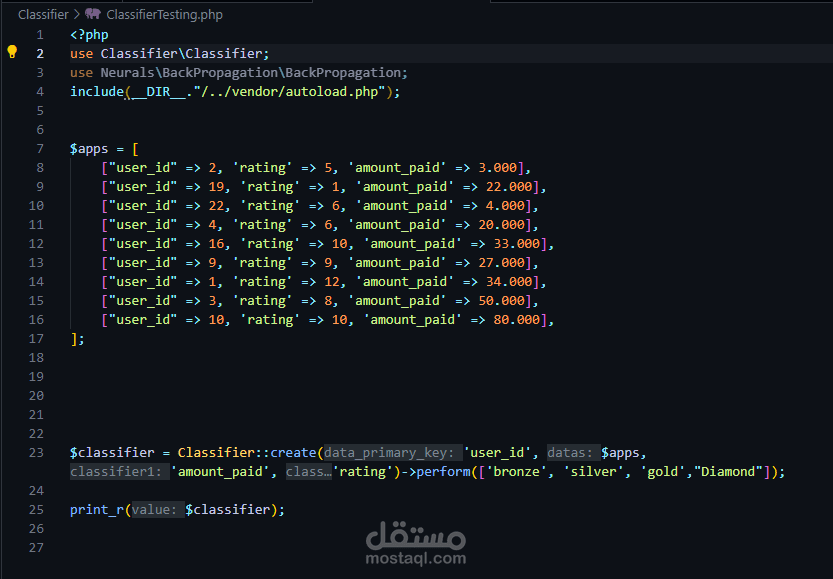833x579 pixels.
Task: Click the include autoload.php line
Action: pyautogui.click(x=235, y=92)
